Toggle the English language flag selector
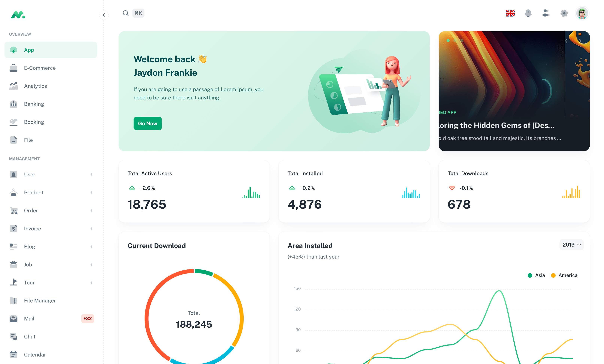The height and width of the screenshot is (364, 604). click(x=511, y=13)
